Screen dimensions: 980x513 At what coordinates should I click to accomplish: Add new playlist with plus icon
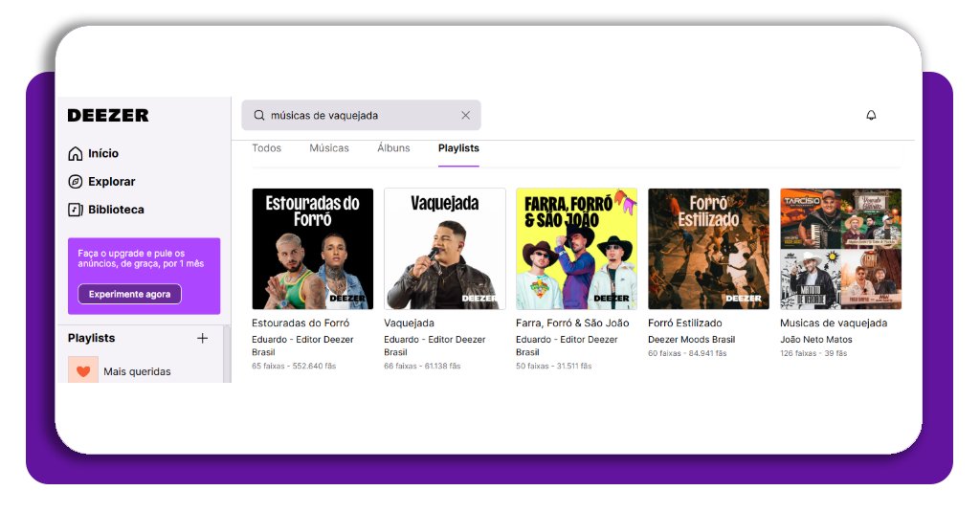click(202, 338)
